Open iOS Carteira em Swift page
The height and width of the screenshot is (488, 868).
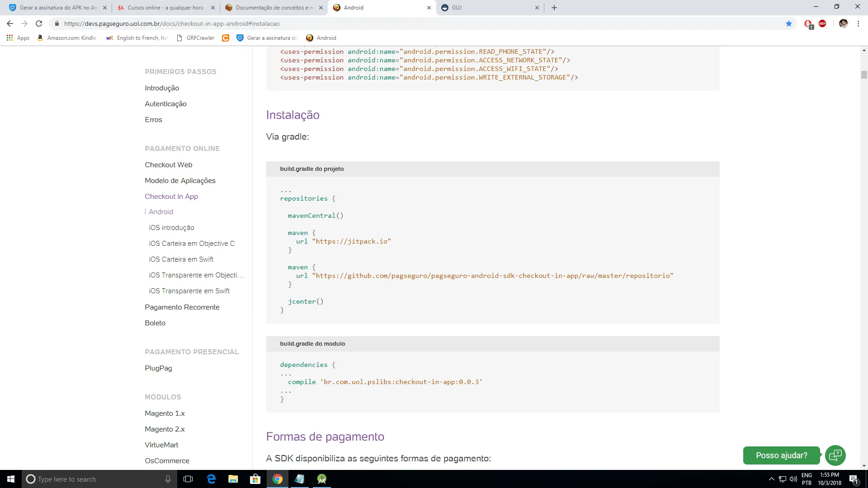(x=181, y=259)
